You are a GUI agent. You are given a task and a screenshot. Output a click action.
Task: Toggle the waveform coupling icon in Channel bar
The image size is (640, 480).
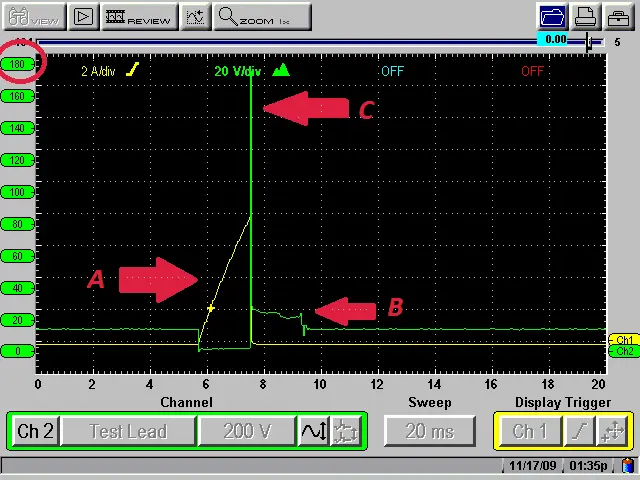[314, 431]
